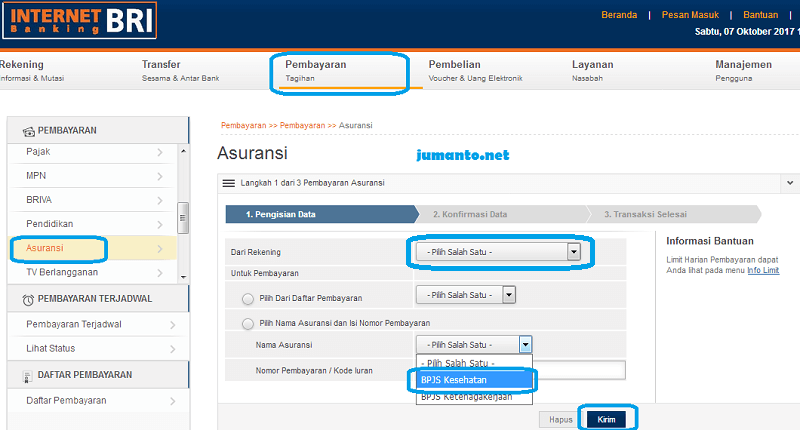
Task: Open Pesan Masuk link
Action: point(690,15)
